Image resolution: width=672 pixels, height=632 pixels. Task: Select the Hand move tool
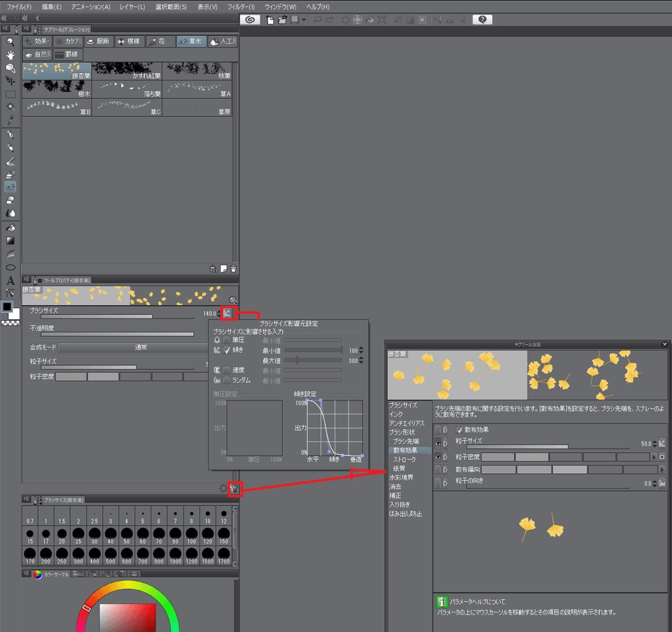click(x=10, y=55)
